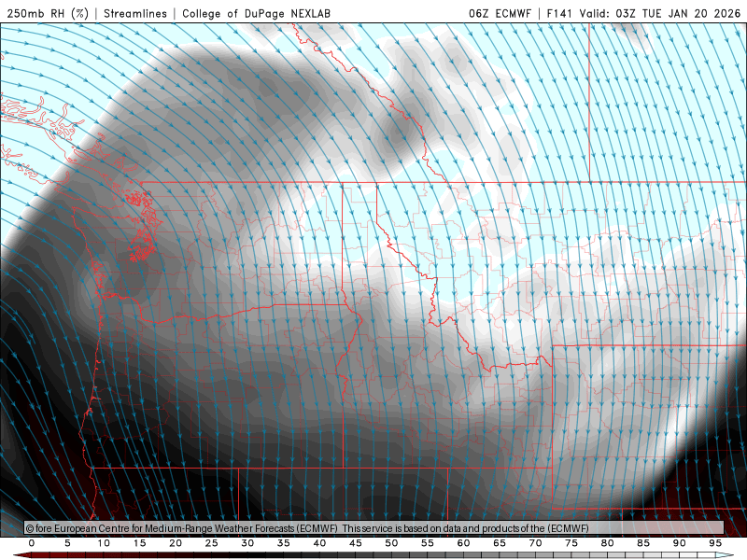747x560 pixels.
Task: Click the "06Z ECMWF" model run label
Action: (500, 13)
